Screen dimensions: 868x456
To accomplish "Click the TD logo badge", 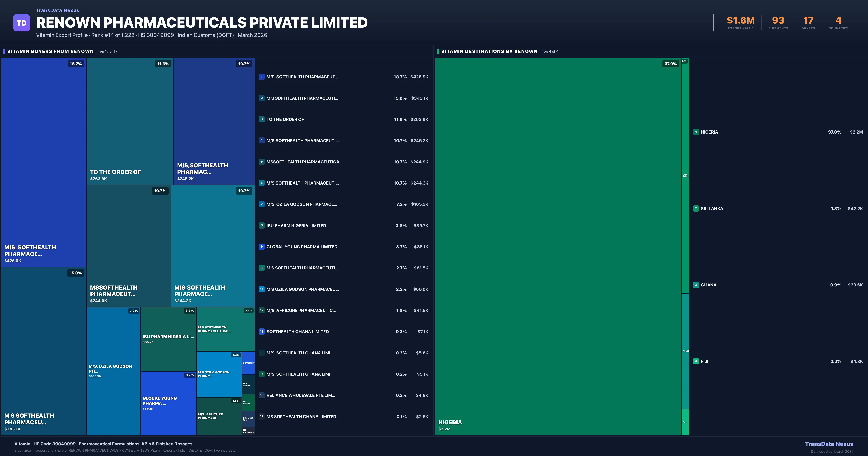I will (x=22, y=23).
